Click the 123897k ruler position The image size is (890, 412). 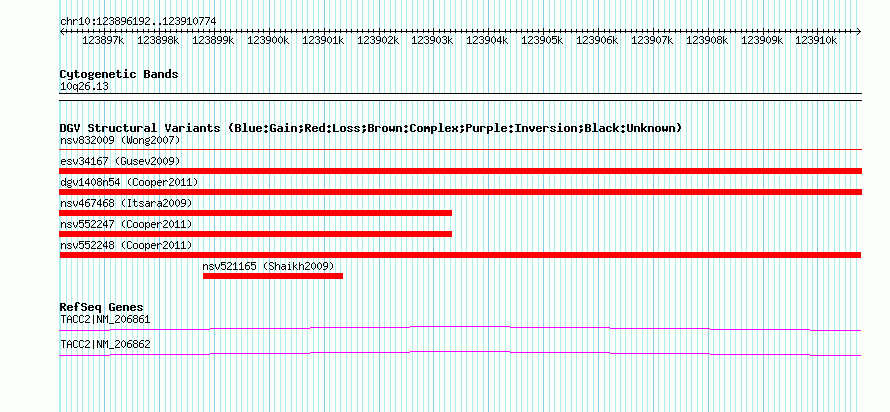(103, 41)
